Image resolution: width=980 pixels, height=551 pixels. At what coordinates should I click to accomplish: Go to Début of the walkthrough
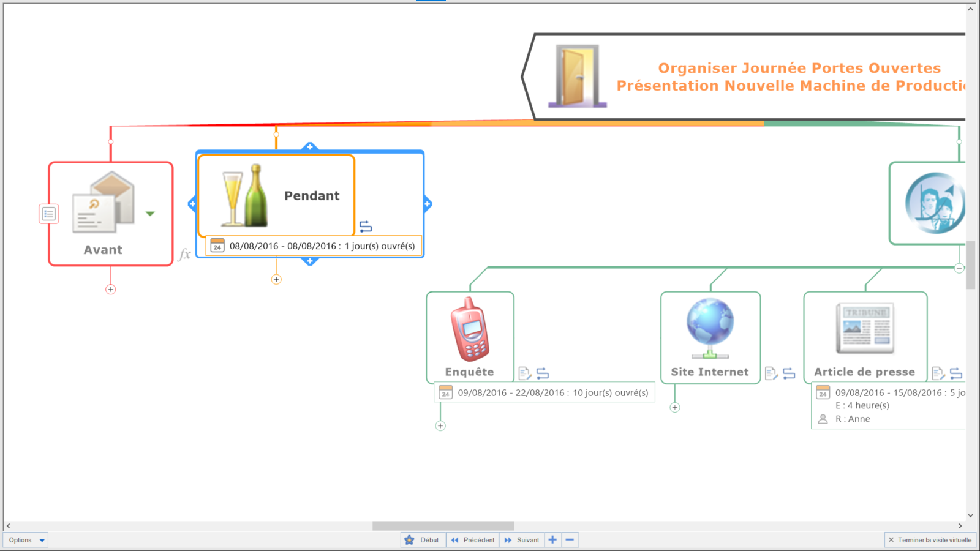point(423,540)
